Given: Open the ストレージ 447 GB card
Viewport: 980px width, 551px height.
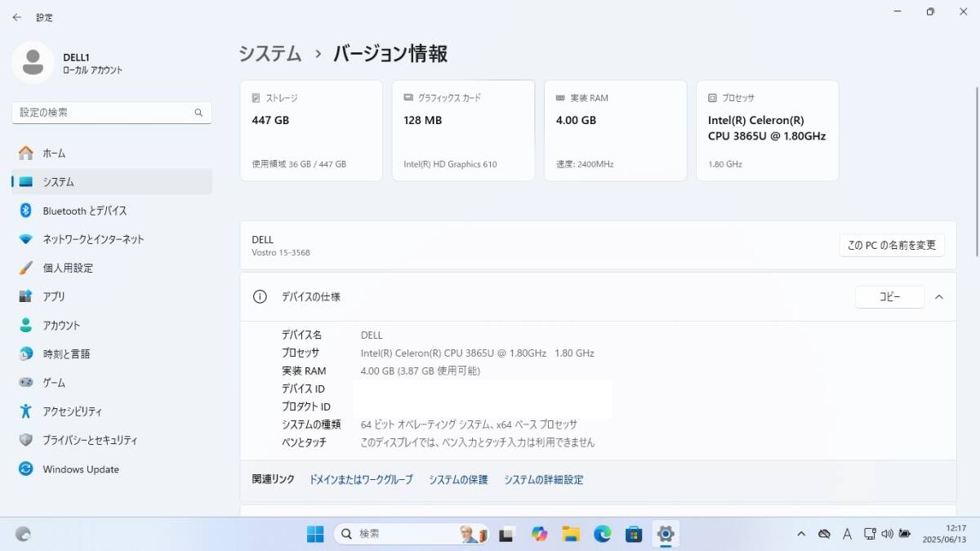Looking at the screenshot, I should tap(311, 131).
